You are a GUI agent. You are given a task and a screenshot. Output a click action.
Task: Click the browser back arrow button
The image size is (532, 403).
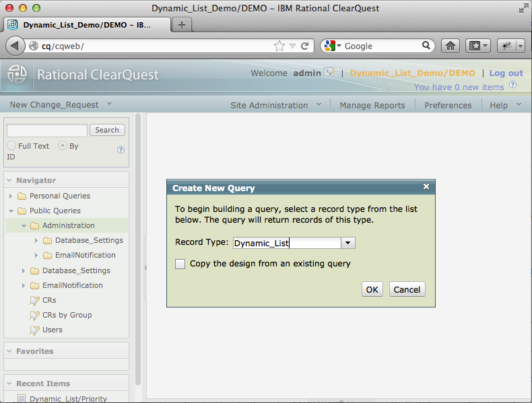pyautogui.click(x=15, y=46)
